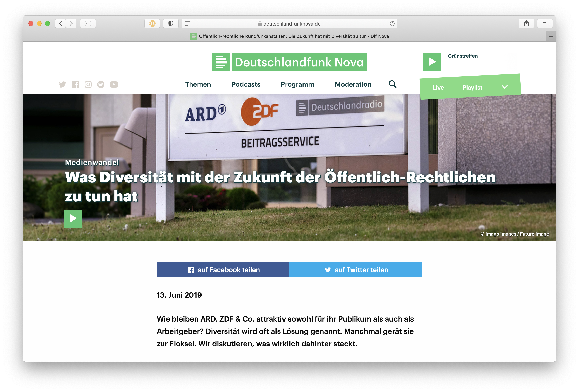The image size is (579, 392).
Task: Open the YouTube icon in header
Action: pyautogui.click(x=114, y=84)
